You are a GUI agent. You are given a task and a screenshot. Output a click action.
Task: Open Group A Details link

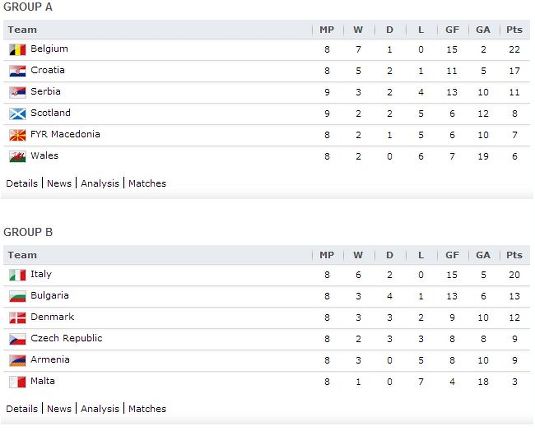(22, 184)
